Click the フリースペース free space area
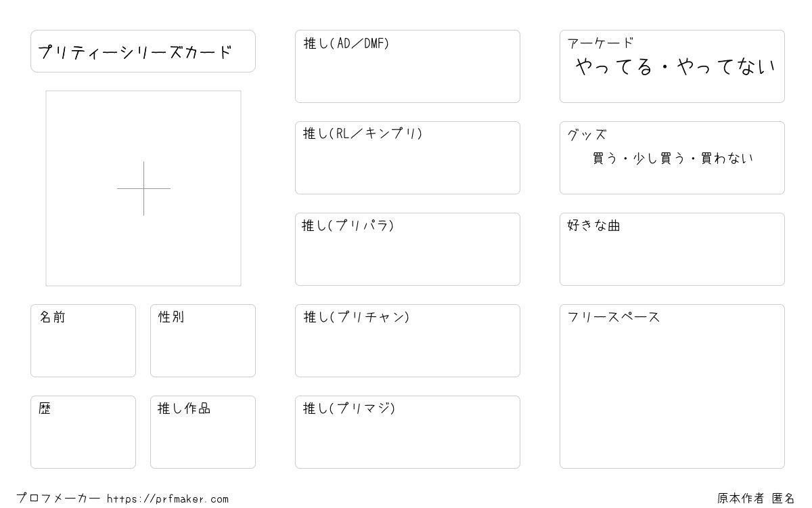Image resolution: width=812 pixels, height=508 pixels. pos(672,386)
